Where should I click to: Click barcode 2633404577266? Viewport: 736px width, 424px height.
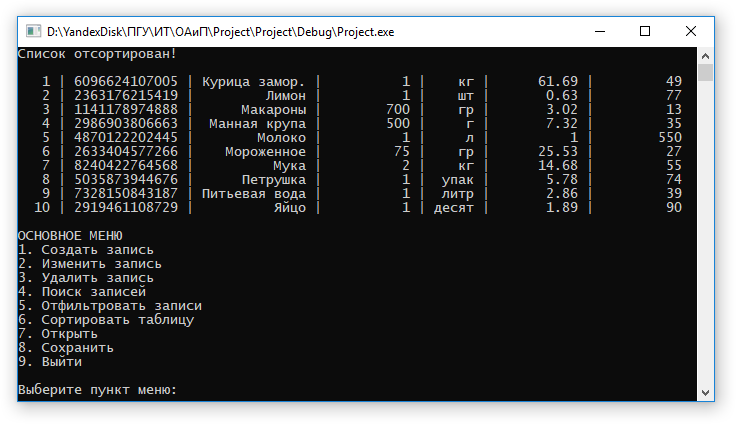pyautogui.click(x=126, y=152)
